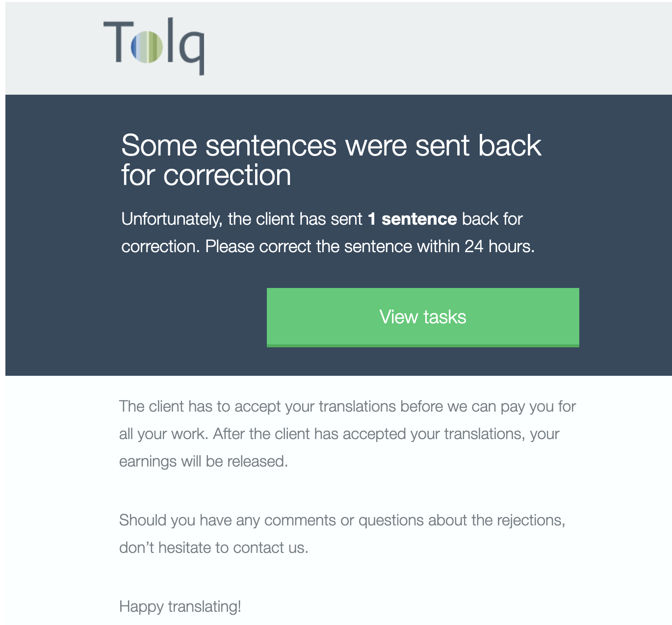This screenshot has height=625, width=672.
Task: Click the letter l in Tolq logo
Action: 170,40
